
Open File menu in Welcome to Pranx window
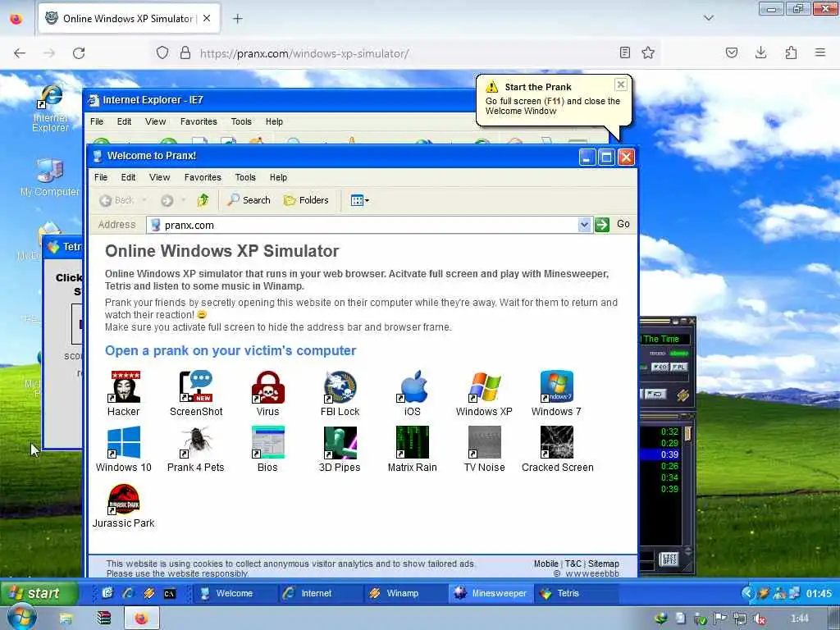101,177
